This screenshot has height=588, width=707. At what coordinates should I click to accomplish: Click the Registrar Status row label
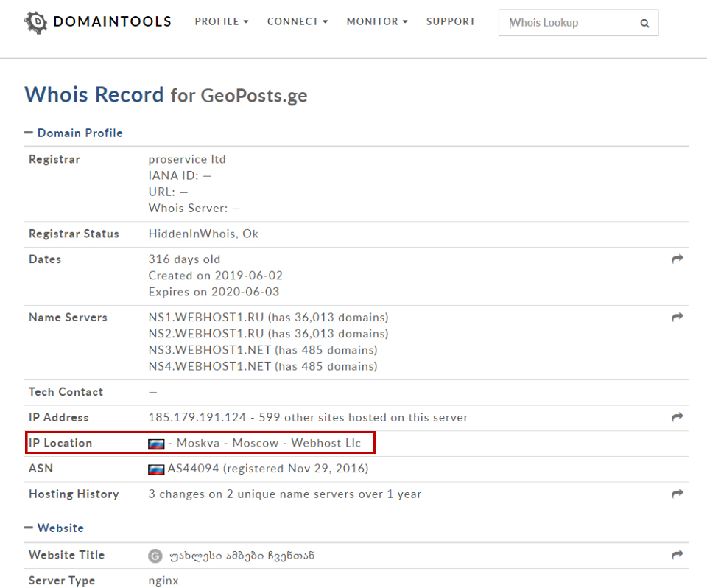click(x=74, y=234)
